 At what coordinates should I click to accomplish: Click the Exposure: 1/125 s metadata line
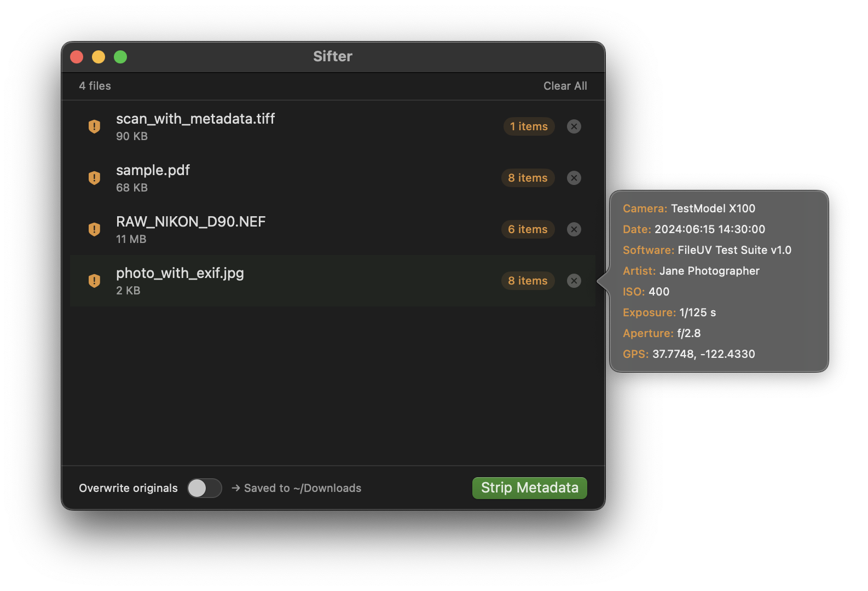669,312
